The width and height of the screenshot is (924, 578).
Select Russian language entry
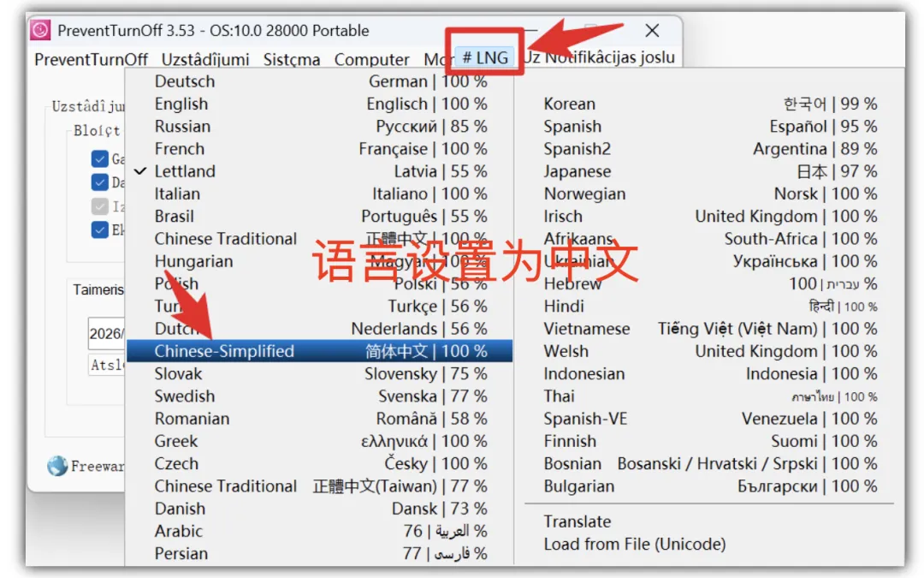(319, 126)
